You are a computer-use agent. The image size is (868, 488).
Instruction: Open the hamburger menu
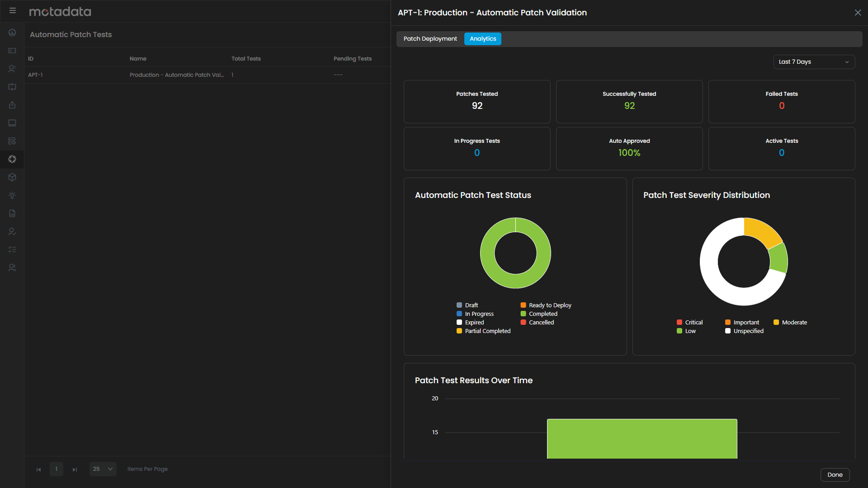coord(13,11)
